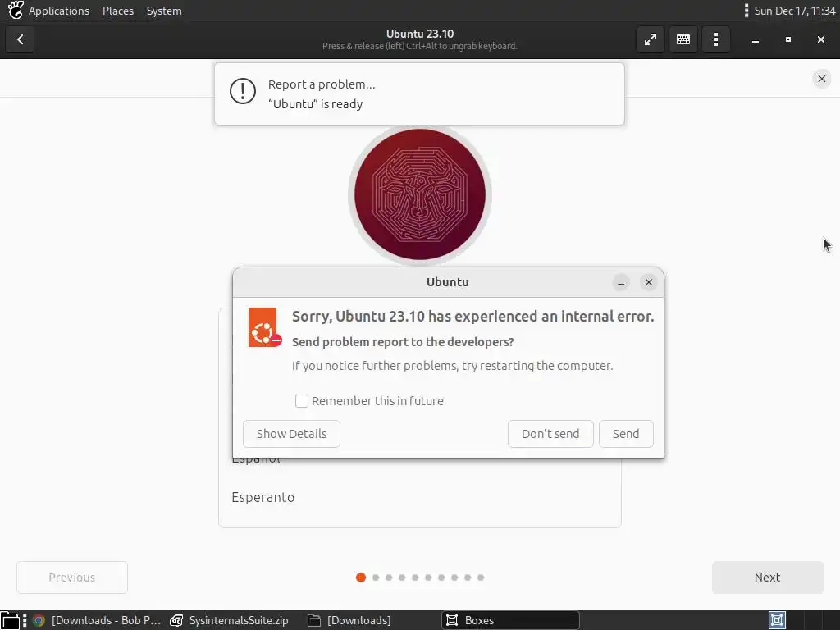Open the System menu

click(x=164, y=11)
